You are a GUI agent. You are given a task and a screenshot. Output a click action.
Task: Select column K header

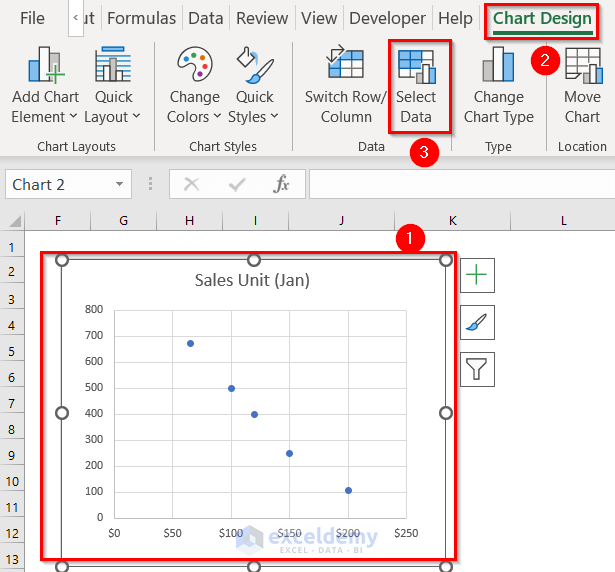(x=453, y=221)
